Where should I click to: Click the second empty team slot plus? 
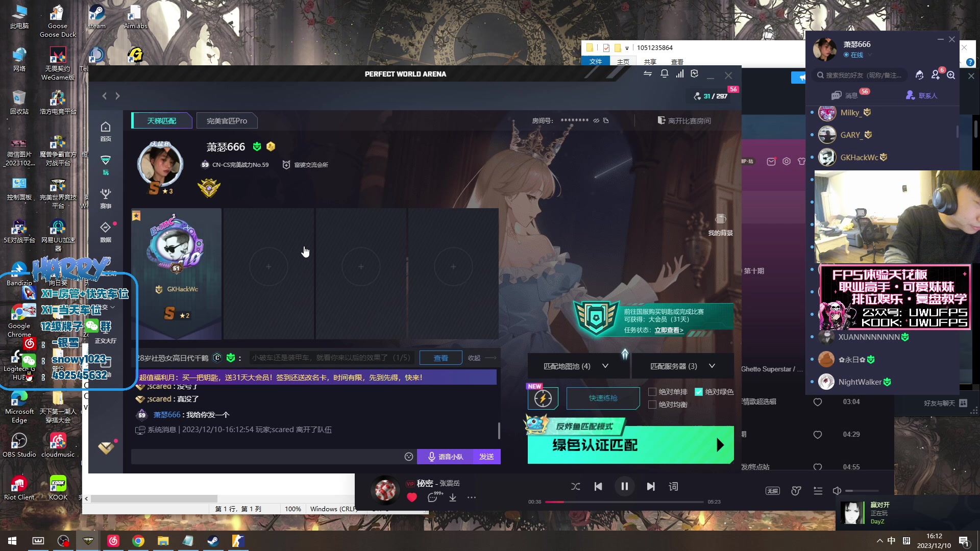361,266
